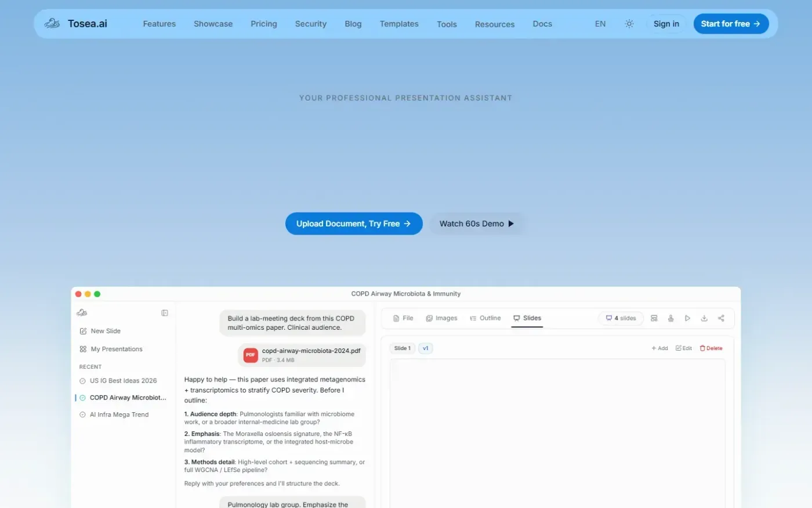
Task: Open the PDF file copd-airway-microbiota-2024.pdf
Action: pos(302,355)
